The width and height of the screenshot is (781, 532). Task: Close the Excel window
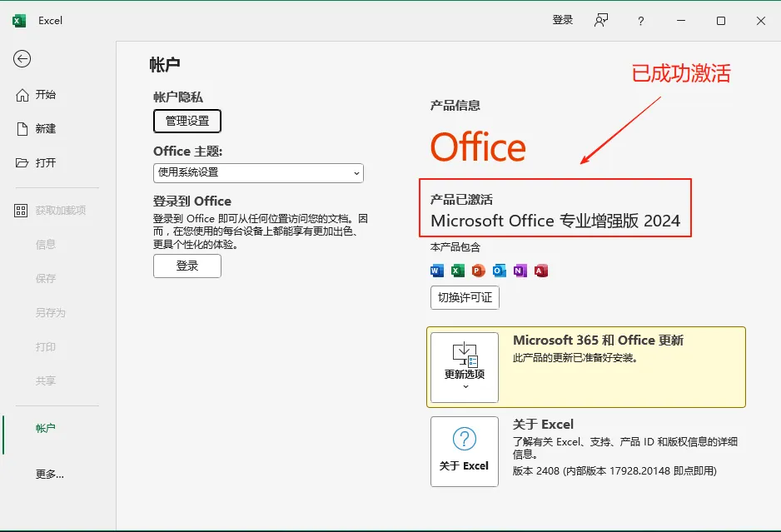pyautogui.click(x=760, y=21)
